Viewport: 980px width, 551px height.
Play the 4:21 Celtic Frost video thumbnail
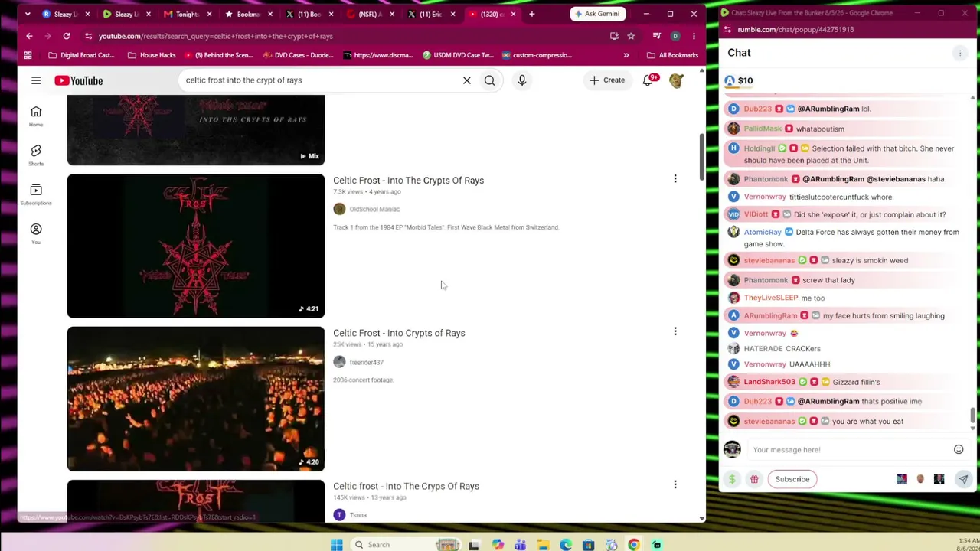tap(196, 246)
